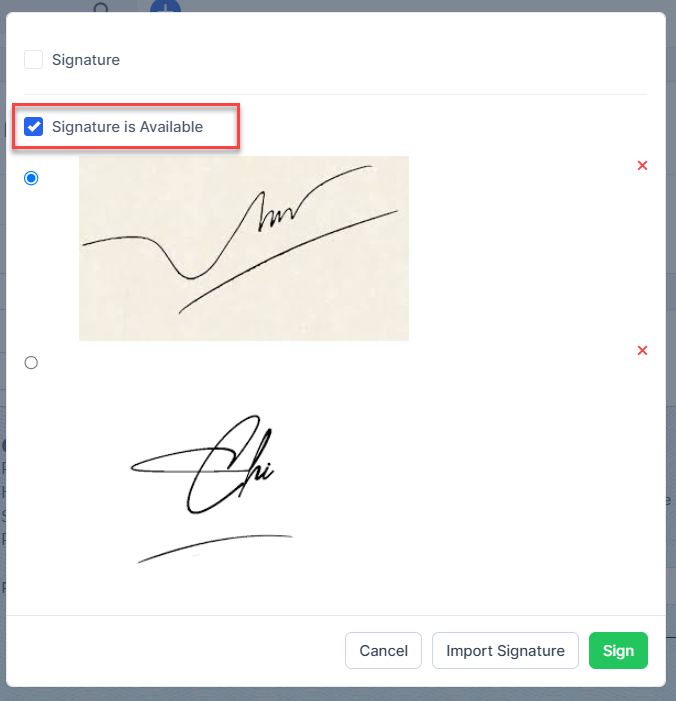Cancel the signature dialog
This screenshot has width=676, height=701.
click(383, 650)
